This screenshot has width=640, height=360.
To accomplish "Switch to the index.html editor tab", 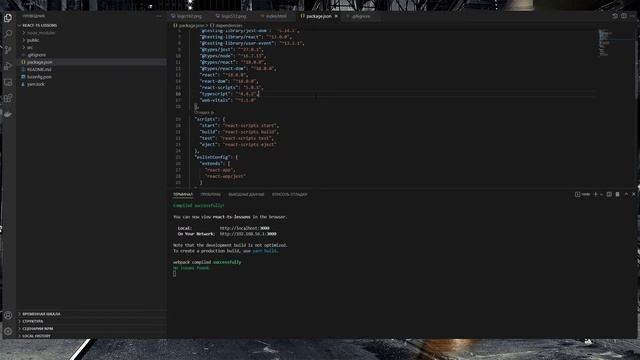I will (x=276, y=16).
